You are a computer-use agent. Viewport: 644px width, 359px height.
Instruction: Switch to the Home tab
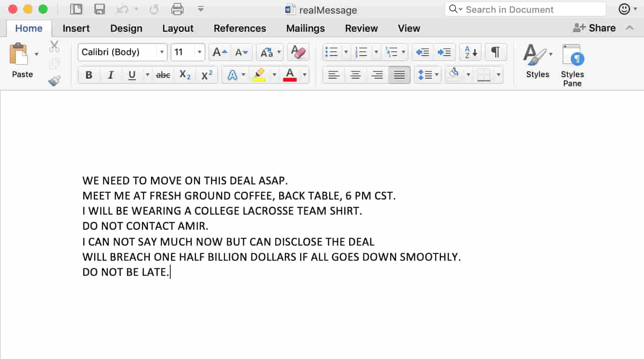(x=29, y=28)
